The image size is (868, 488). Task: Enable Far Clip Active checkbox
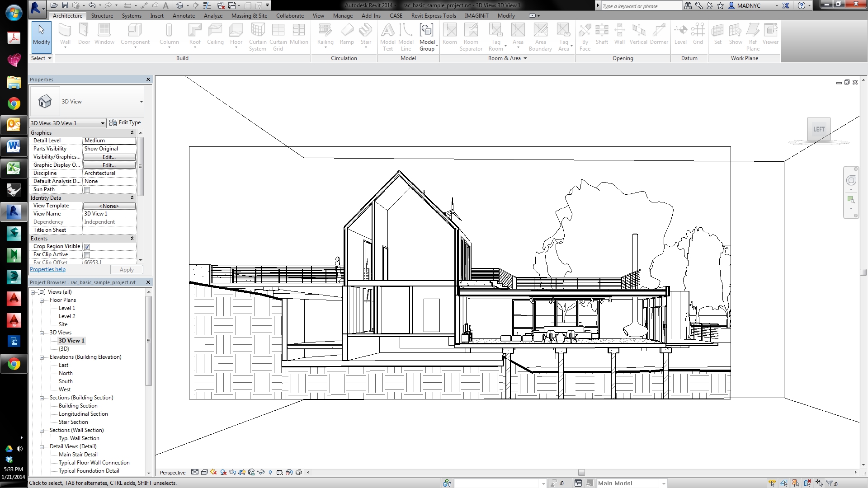point(87,255)
